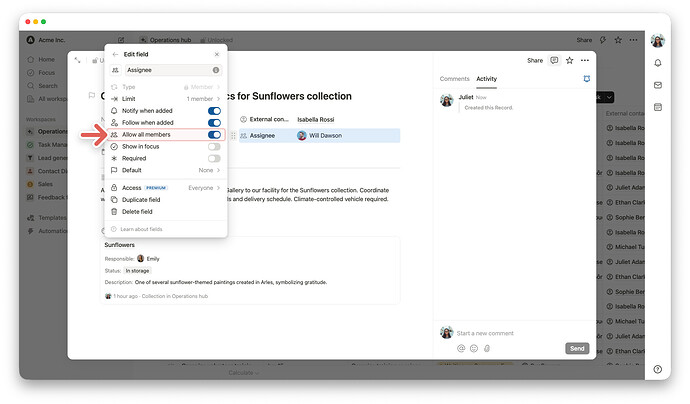The width and height of the screenshot is (690, 404).
Task: Click the drag handle beside Assignee row
Action: [x=233, y=136]
